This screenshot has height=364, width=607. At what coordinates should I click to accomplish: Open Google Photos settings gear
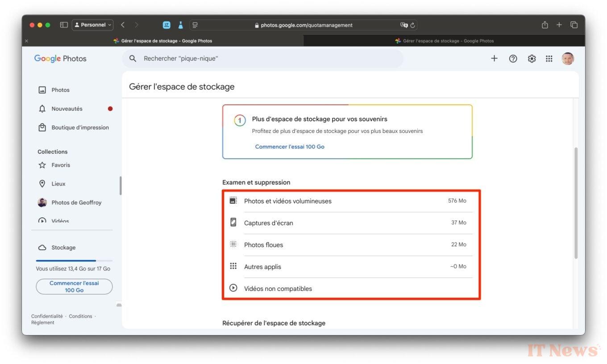(532, 58)
